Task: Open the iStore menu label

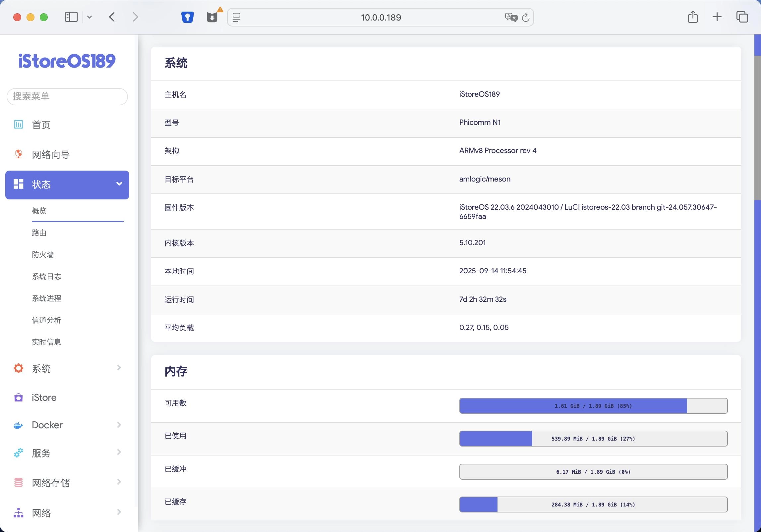Action: pyautogui.click(x=44, y=398)
